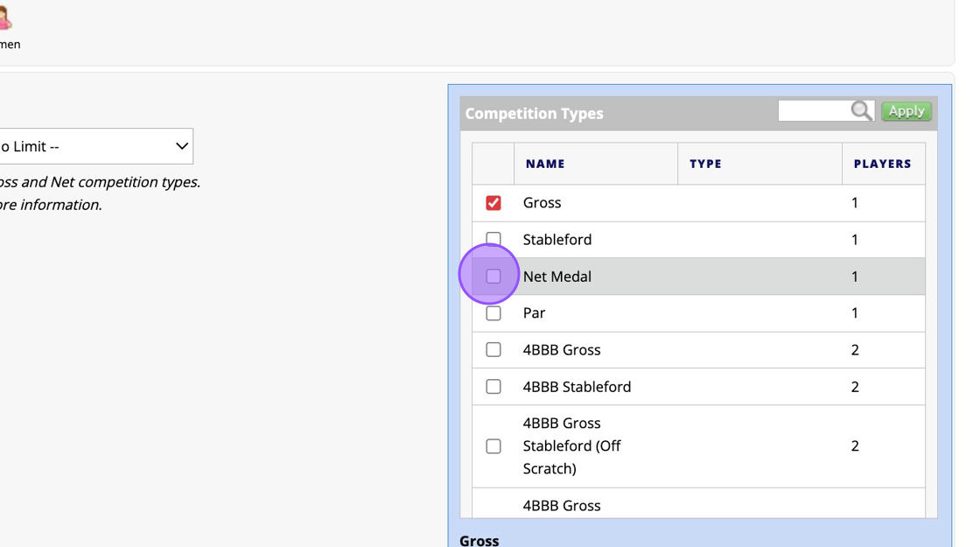Select the Par competition checkbox
This screenshot has height=547, width=980.
[493, 313]
